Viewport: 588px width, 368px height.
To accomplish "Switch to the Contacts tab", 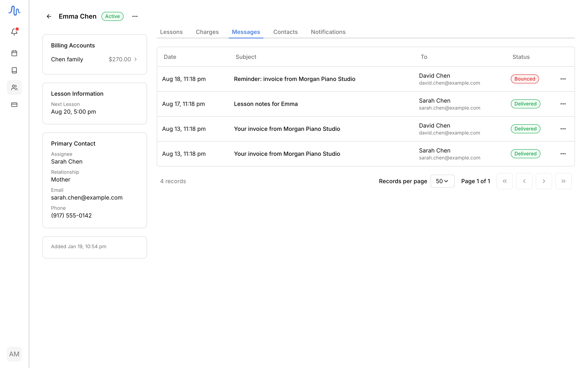I will coord(285,32).
